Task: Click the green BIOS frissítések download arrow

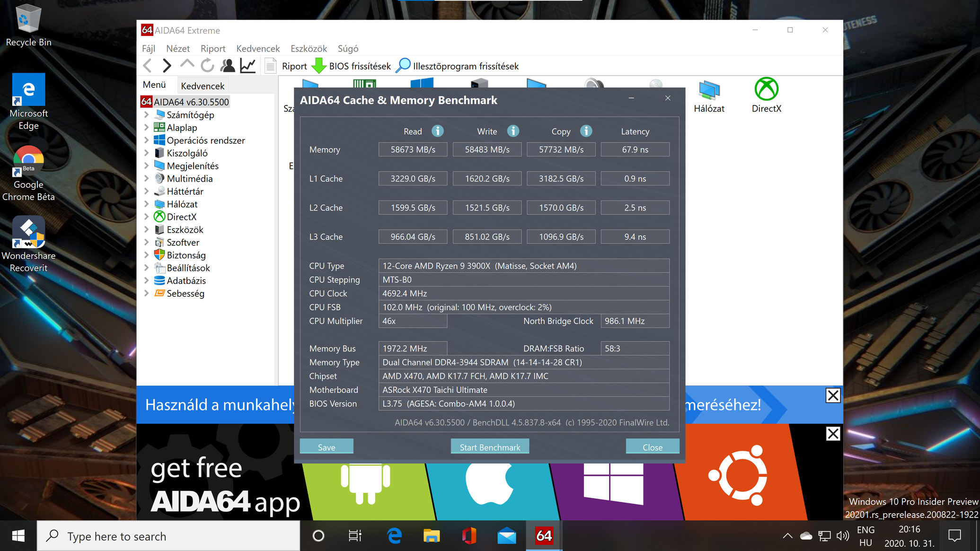Action: click(318, 66)
